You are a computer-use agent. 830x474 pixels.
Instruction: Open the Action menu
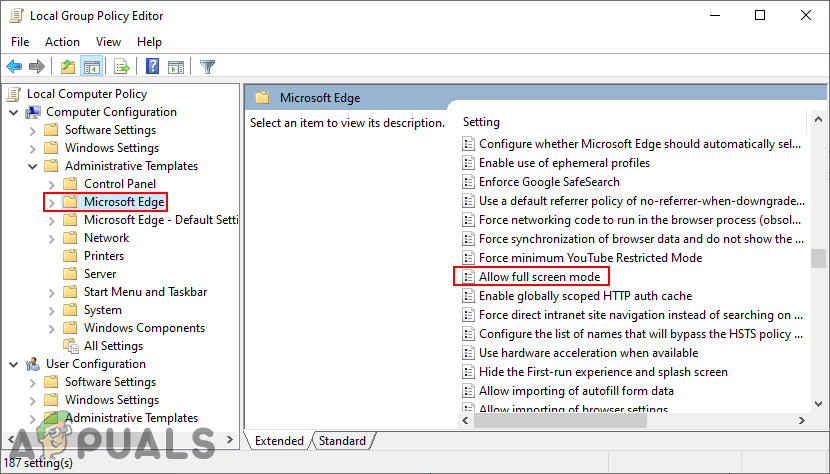pos(62,42)
